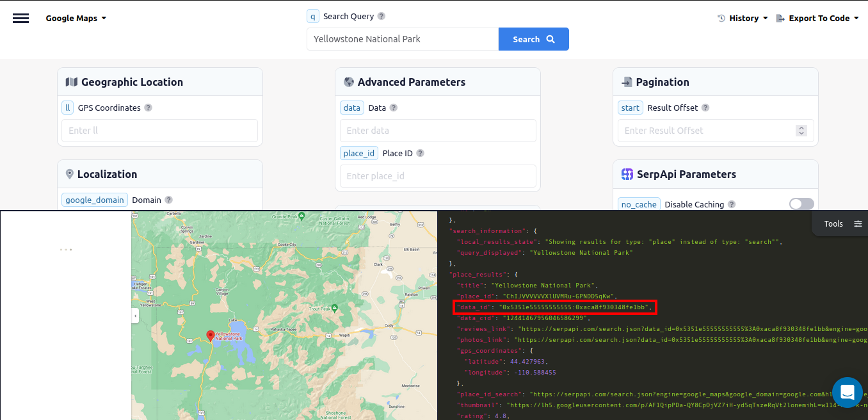Image resolution: width=868 pixels, height=420 pixels.
Task: Click the Place ID help icon
Action: pos(420,153)
